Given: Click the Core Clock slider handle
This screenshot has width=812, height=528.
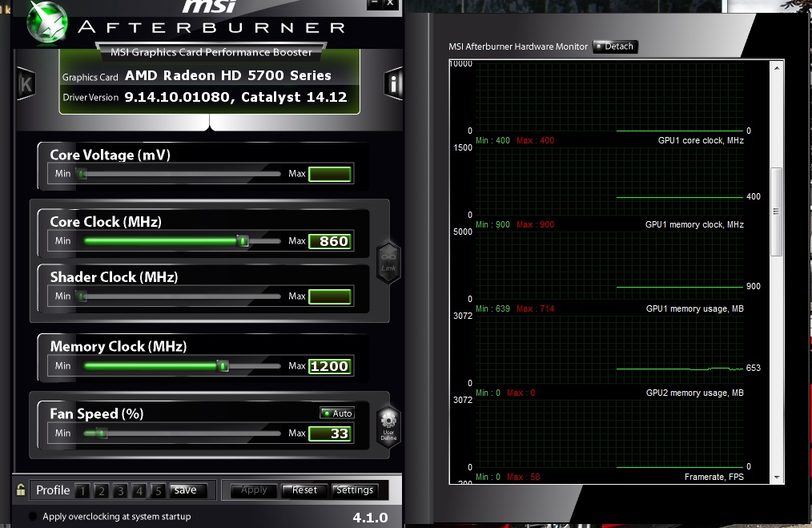Looking at the screenshot, I should point(243,240).
